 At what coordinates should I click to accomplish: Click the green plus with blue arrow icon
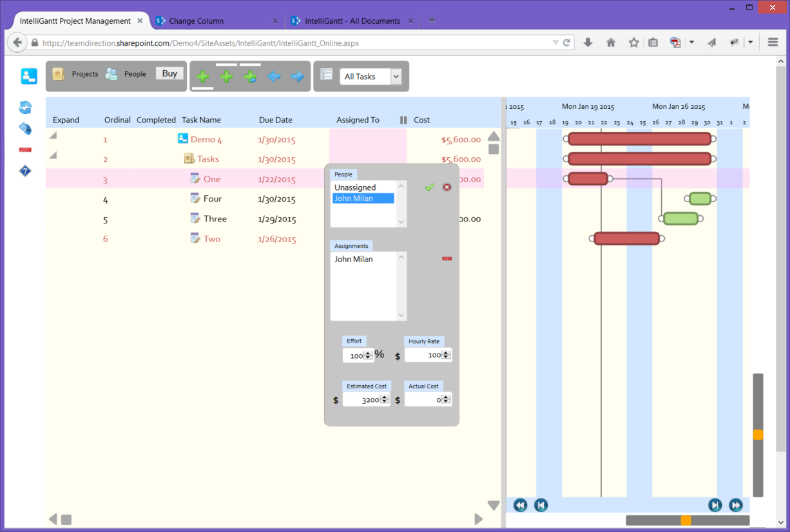pos(251,77)
